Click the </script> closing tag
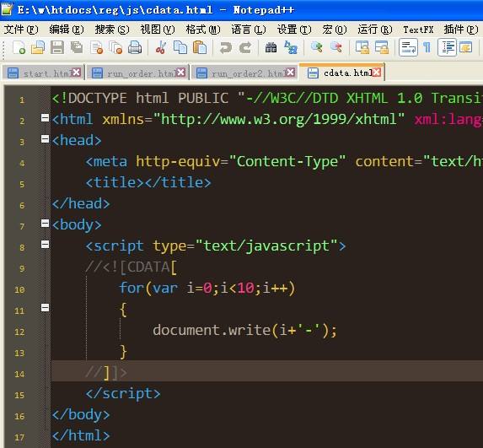This screenshot has width=483, height=448. click(x=123, y=393)
